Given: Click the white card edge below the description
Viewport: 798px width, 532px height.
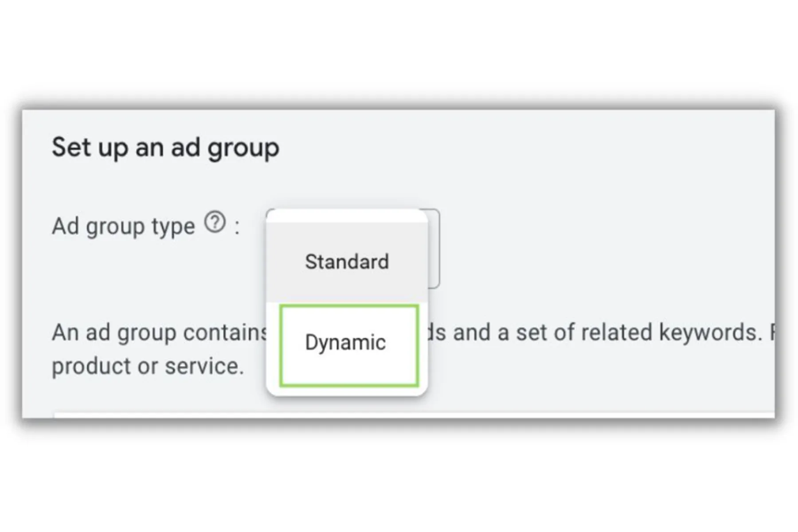Looking at the screenshot, I should coord(414,415).
